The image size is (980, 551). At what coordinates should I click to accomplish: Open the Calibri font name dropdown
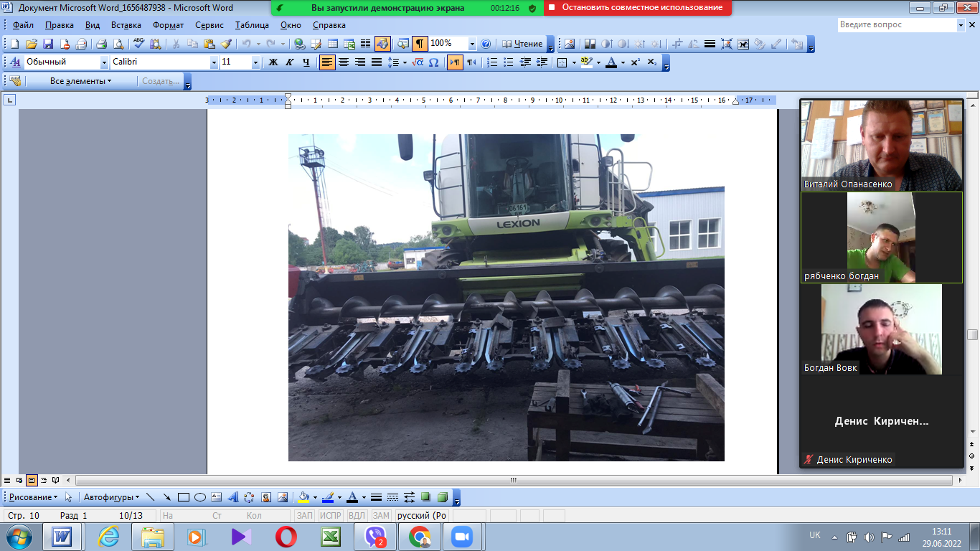pos(214,62)
